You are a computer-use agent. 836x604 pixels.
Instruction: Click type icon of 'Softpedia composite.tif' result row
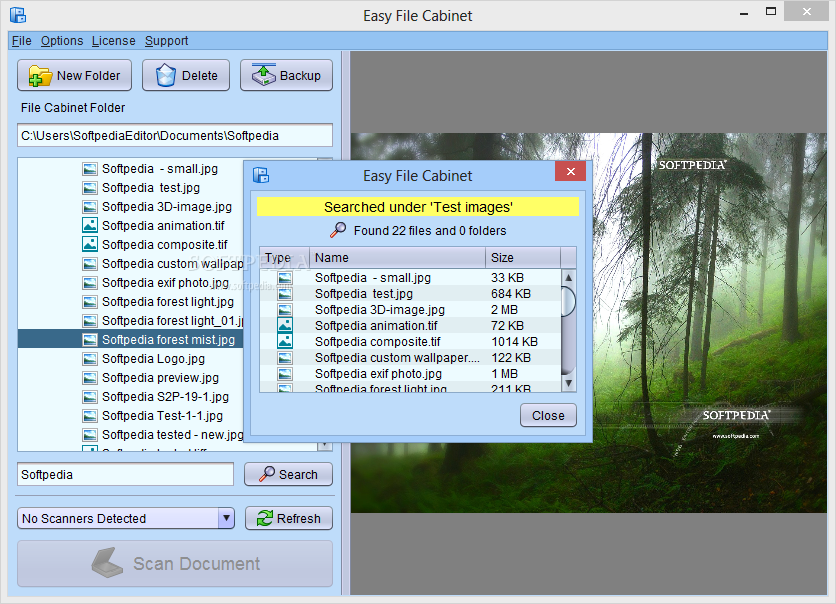click(285, 341)
